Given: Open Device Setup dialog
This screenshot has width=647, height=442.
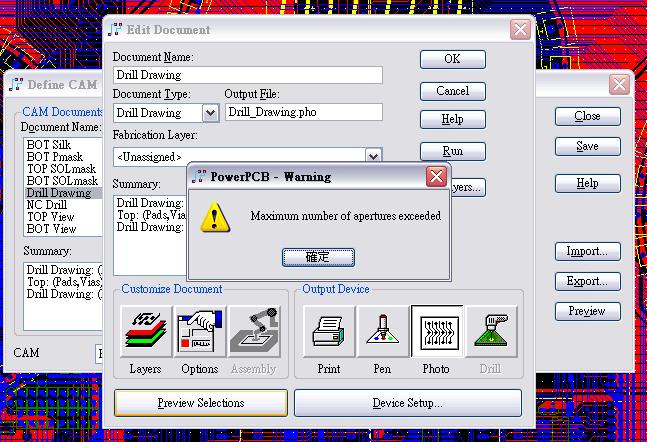Looking at the screenshot, I should point(408,403).
